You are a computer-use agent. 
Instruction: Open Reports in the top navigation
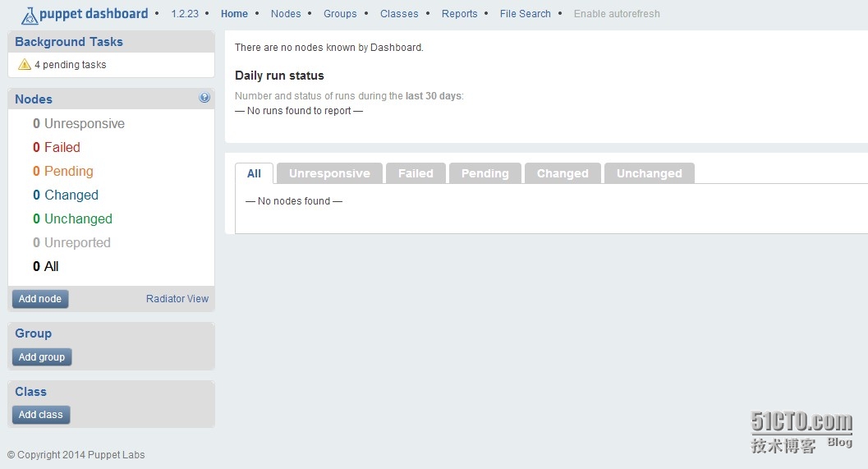coord(460,14)
